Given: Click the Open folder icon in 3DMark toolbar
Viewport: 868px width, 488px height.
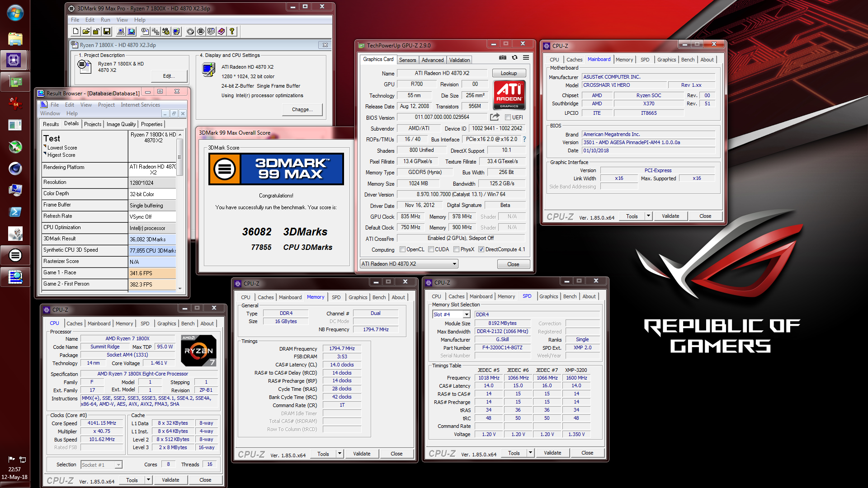Looking at the screenshot, I should coord(86,31).
